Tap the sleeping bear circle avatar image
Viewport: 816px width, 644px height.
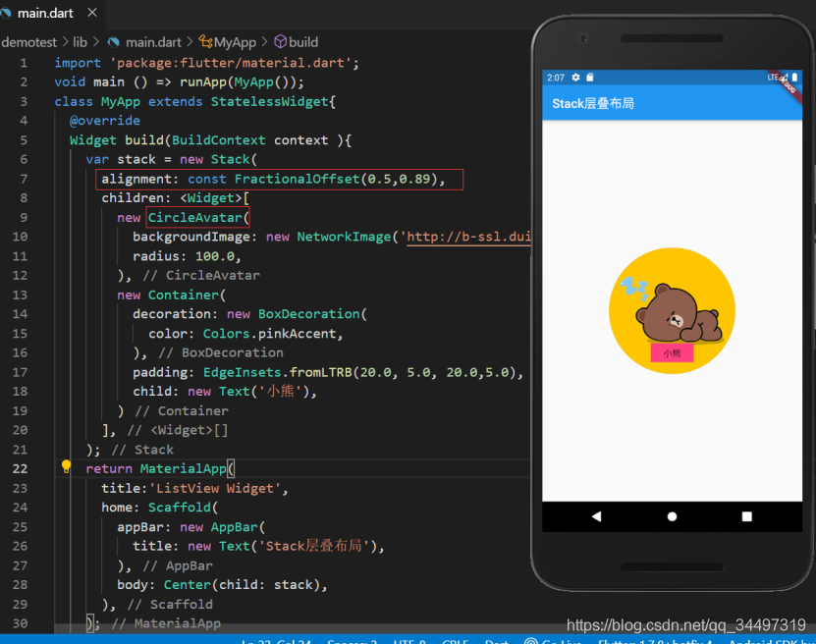(x=672, y=310)
